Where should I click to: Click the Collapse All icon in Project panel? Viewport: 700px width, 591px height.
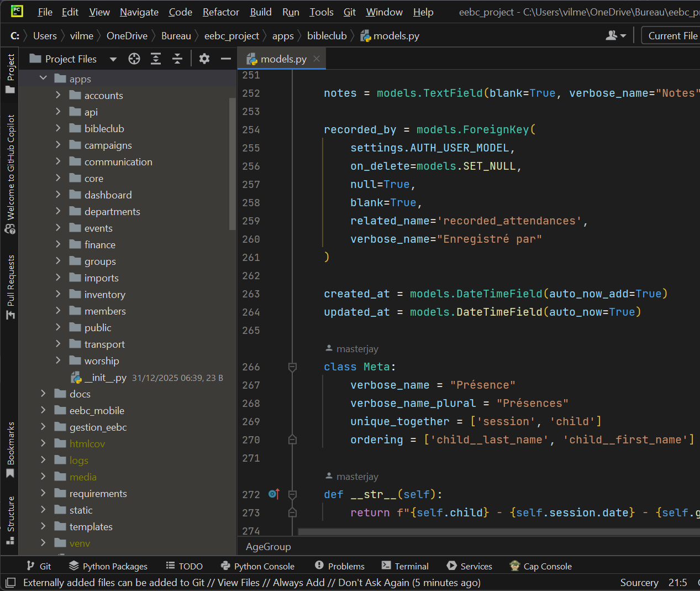(x=177, y=59)
